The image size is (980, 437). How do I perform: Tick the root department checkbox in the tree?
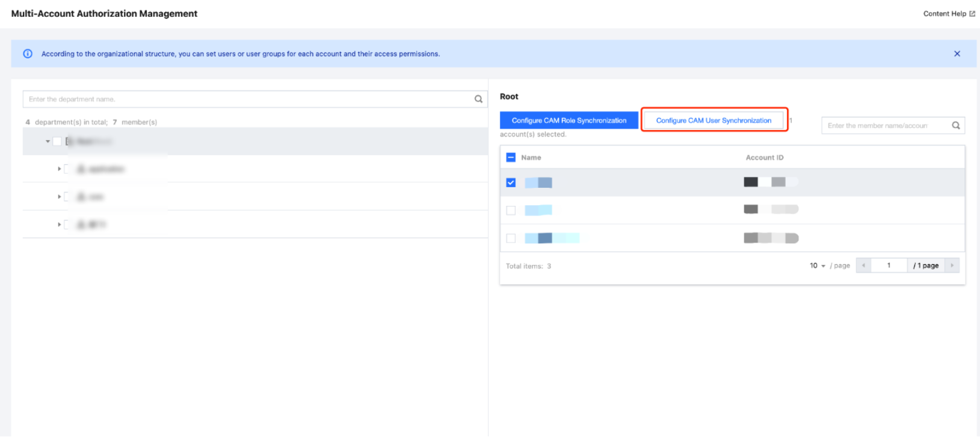point(57,141)
